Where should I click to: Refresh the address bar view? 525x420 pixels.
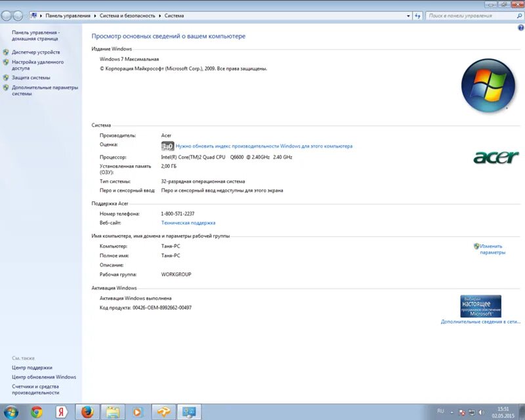(417, 16)
